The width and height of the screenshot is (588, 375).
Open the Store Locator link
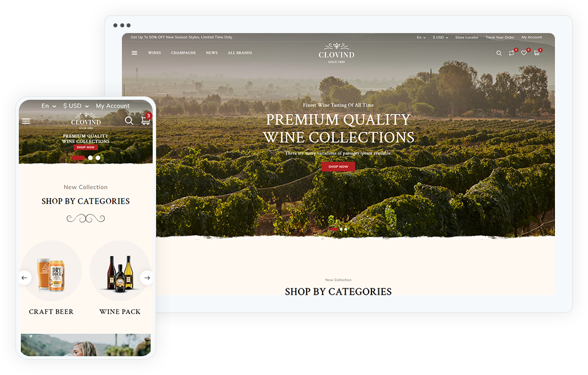[x=467, y=38]
